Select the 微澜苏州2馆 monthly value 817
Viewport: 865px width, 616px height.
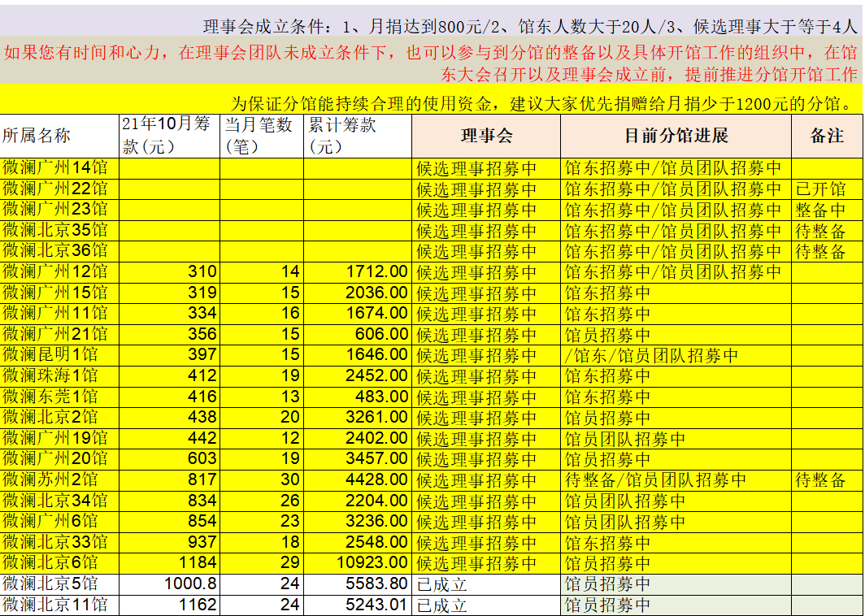click(169, 479)
